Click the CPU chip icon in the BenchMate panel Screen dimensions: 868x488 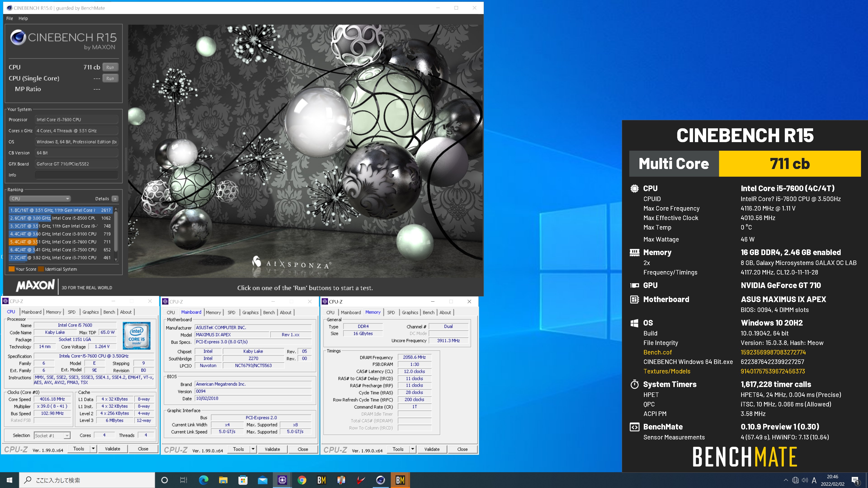(634, 188)
